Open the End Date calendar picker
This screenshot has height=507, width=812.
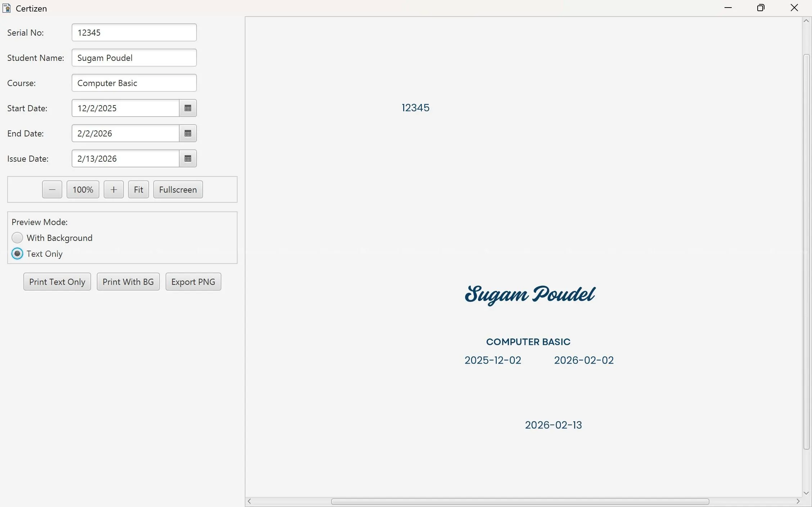(x=188, y=133)
